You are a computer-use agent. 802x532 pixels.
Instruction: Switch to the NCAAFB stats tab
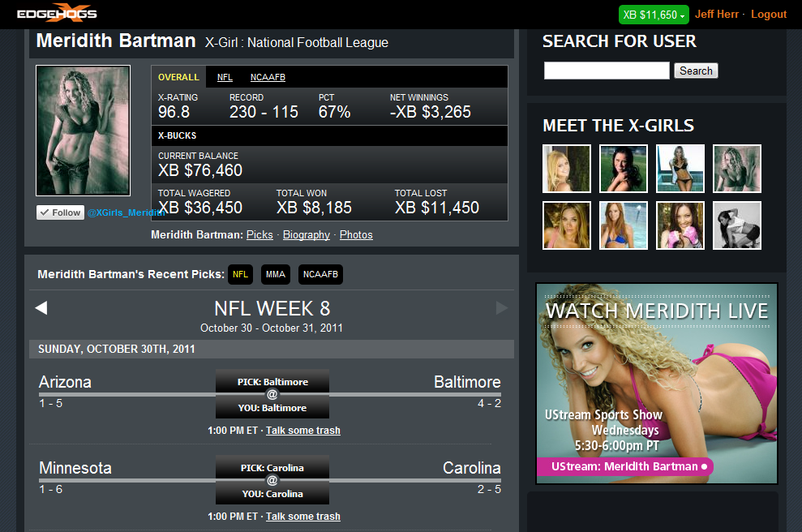coord(268,77)
